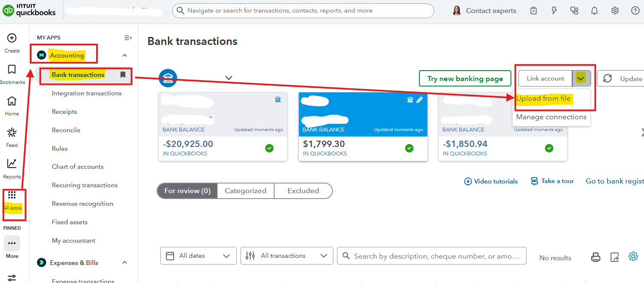644x283 pixels.
Task: Switch to the Categorized tab
Action: coord(246,191)
